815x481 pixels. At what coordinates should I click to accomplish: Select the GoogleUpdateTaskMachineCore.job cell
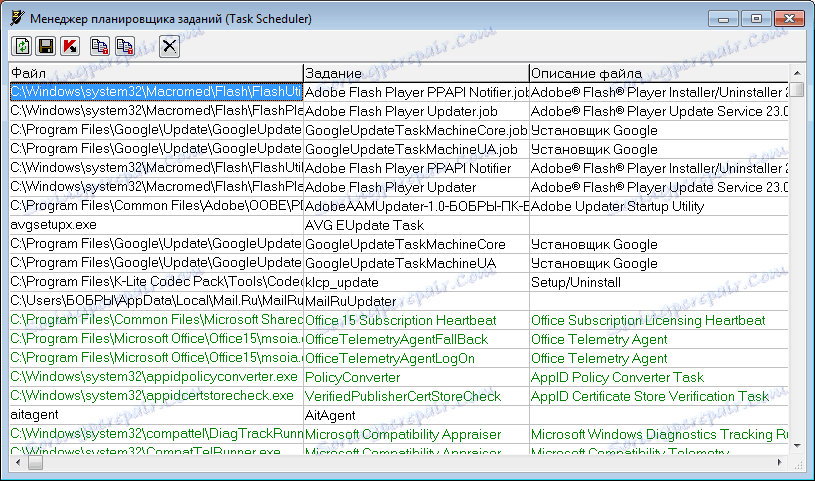click(x=416, y=131)
